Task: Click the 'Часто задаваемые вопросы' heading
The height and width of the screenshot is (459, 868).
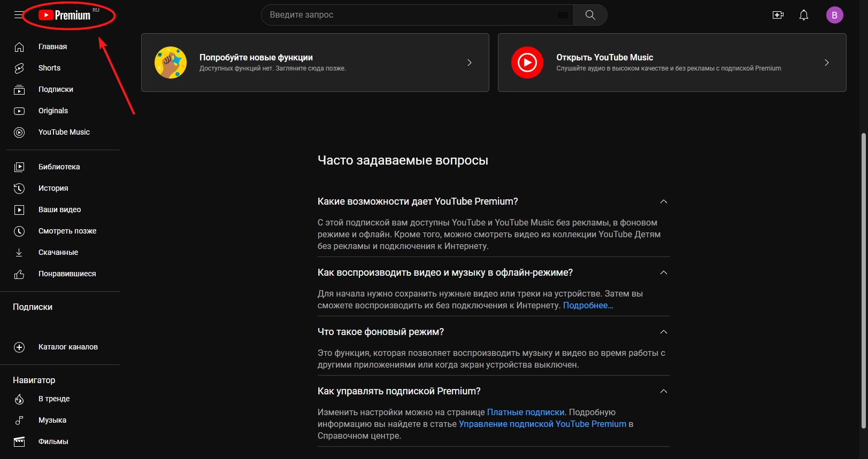Action: point(403,160)
